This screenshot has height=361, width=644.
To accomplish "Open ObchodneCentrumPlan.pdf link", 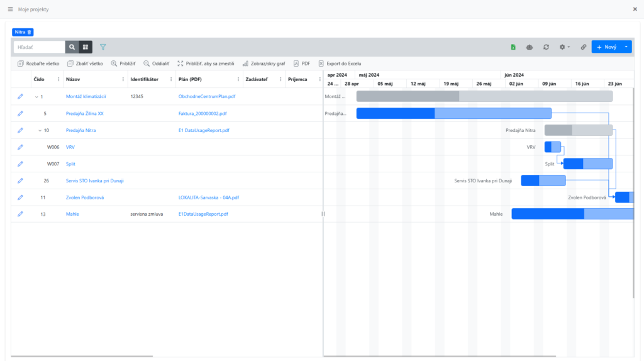I will [207, 96].
